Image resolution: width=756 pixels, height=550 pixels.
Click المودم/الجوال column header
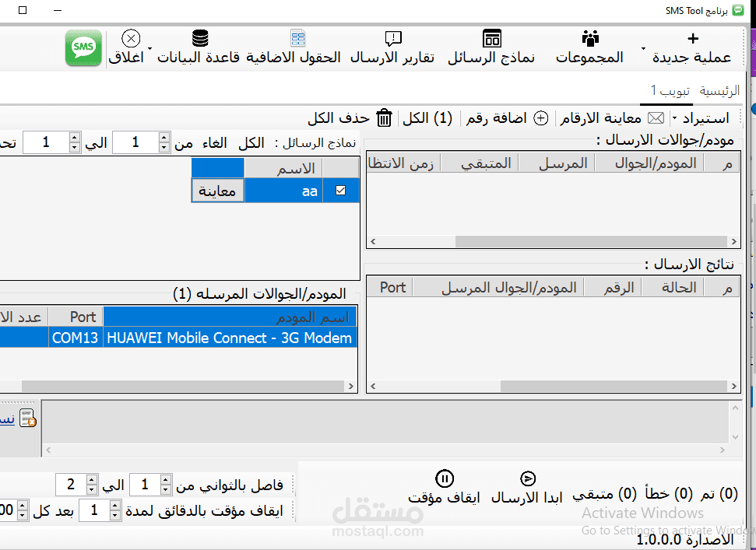[649, 163]
